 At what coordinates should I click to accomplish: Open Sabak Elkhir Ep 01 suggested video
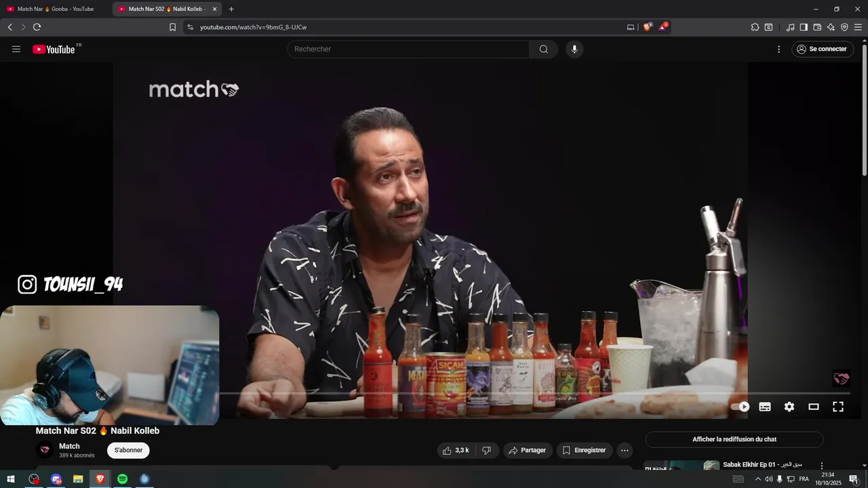point(762,464)
